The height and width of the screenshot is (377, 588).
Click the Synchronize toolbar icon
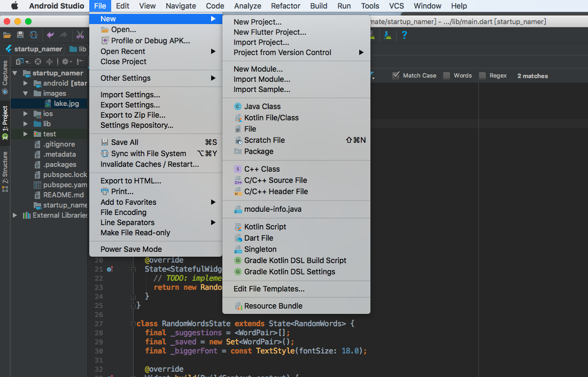click(x=33, y=35)
